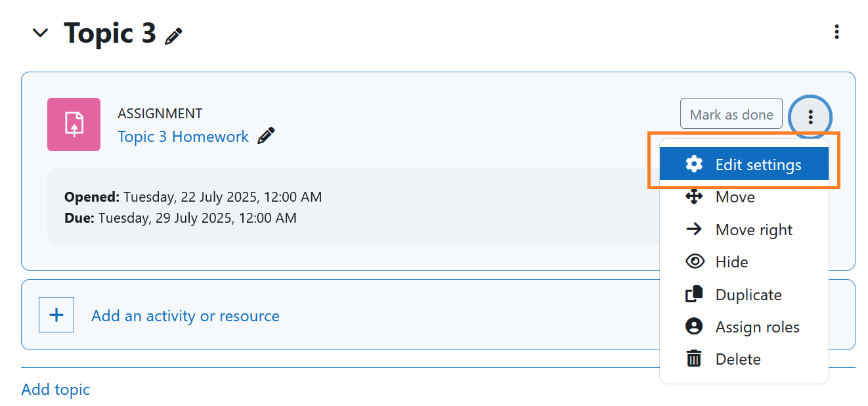Viewport: 868px width, 406px height.
Task: Toggle the eye icon to hide activity
Action: coord(694,261)
